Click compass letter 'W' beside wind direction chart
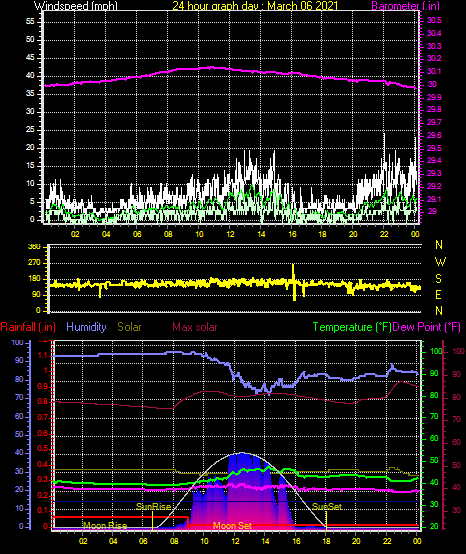The image size is (466, 554). pyautogui.click(x=440, y=262)
